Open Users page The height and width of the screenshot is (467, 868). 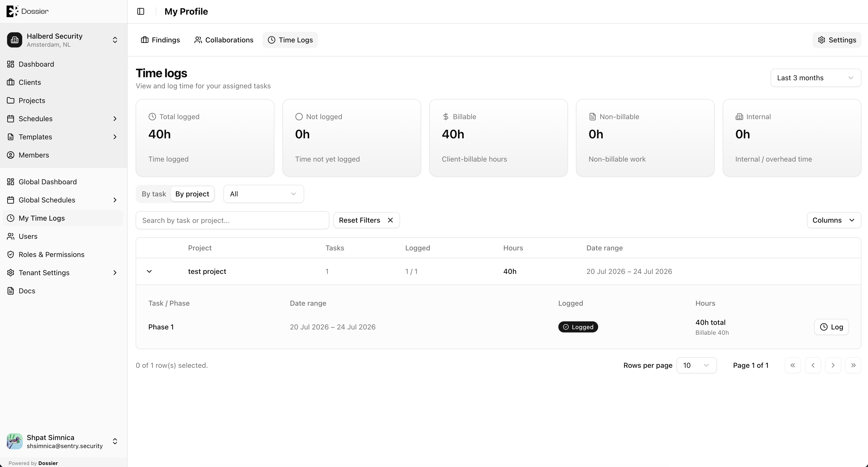(63, 236)
